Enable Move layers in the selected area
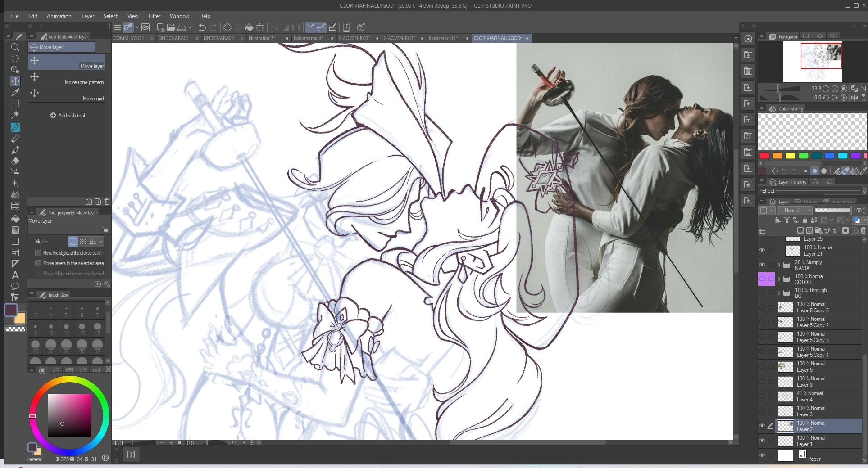Screen dimensions: 868x468 (39, 263)
